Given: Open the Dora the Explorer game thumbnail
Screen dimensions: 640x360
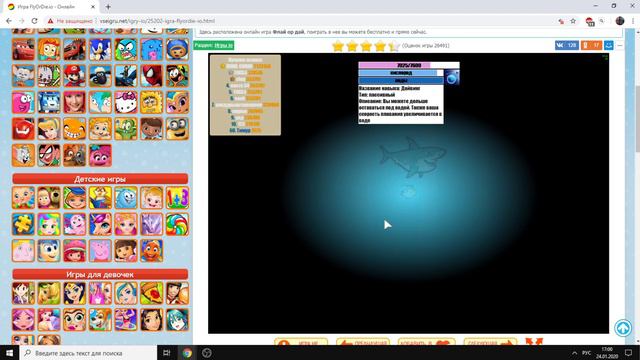Looking at the screenshot, I should click(126, 250).
